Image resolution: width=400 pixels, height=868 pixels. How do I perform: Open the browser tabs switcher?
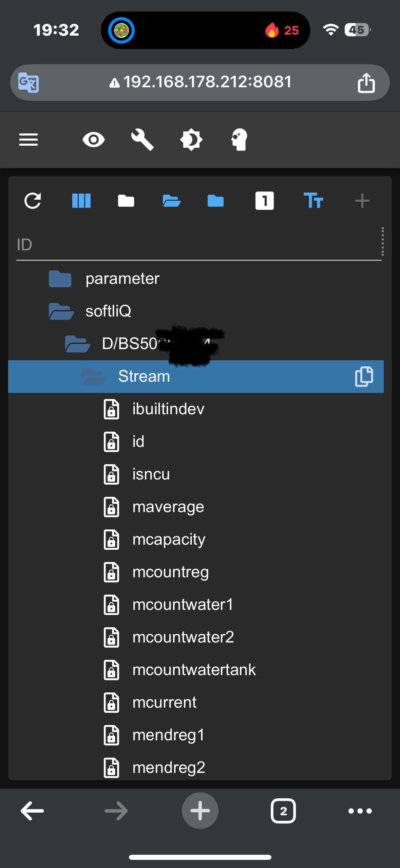(283, 811)
